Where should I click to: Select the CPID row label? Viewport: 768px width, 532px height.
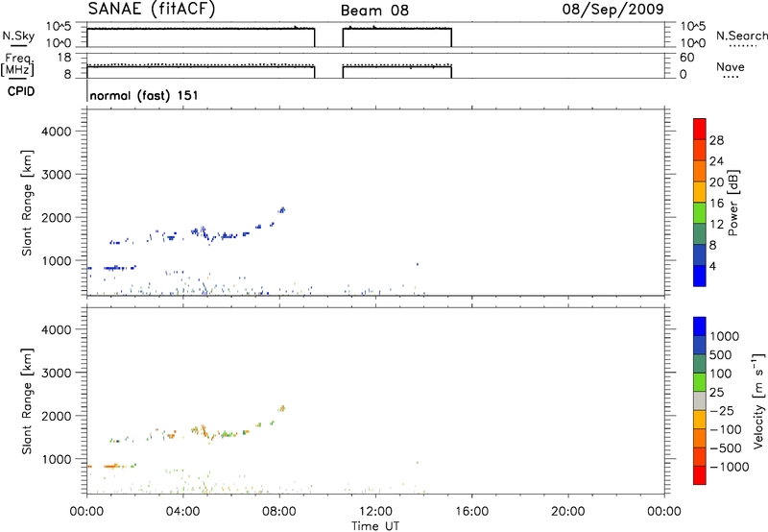21,91
